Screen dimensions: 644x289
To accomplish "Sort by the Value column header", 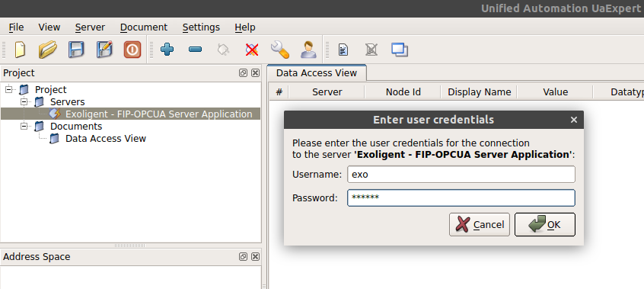I will point(555,92).
